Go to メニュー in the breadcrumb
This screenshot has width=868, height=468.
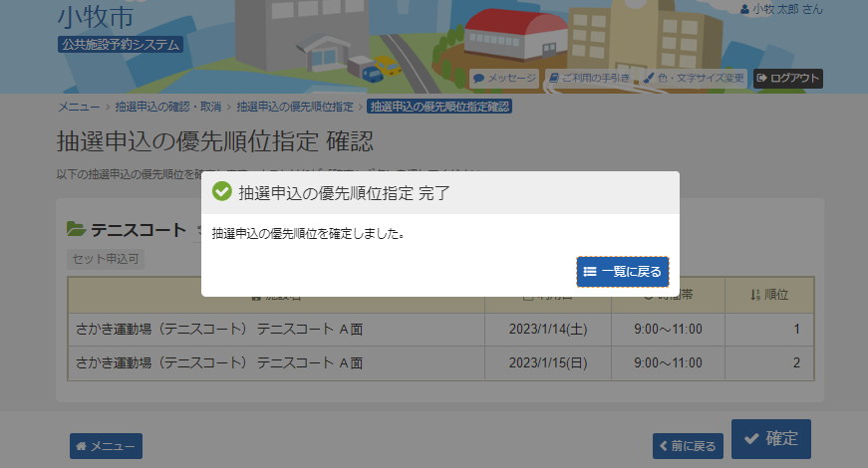[x=79, y=106]
